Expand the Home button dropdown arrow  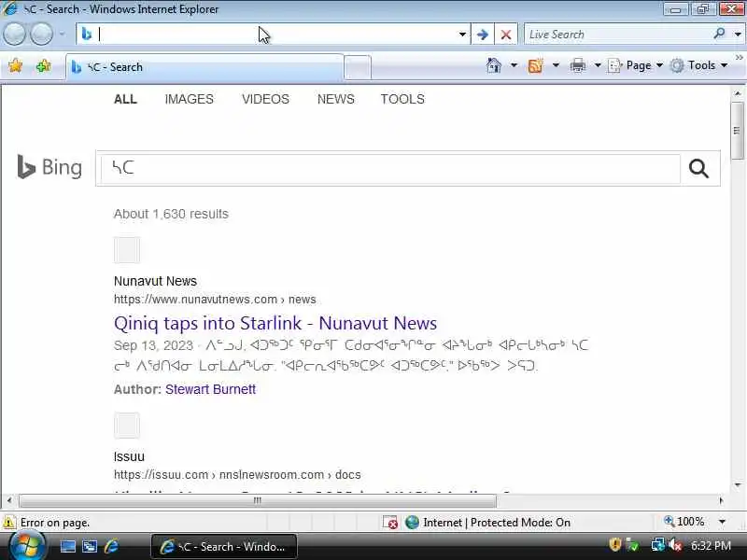pos(514,65)
